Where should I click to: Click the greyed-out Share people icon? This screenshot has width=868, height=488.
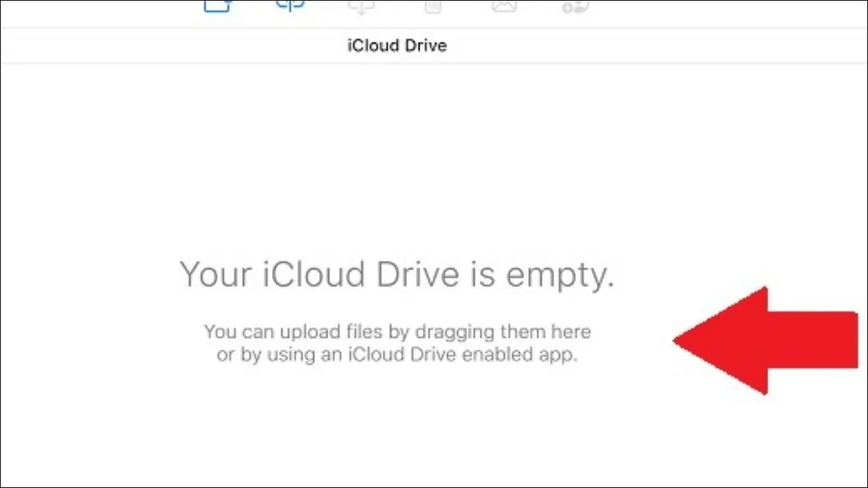[575, 6]
